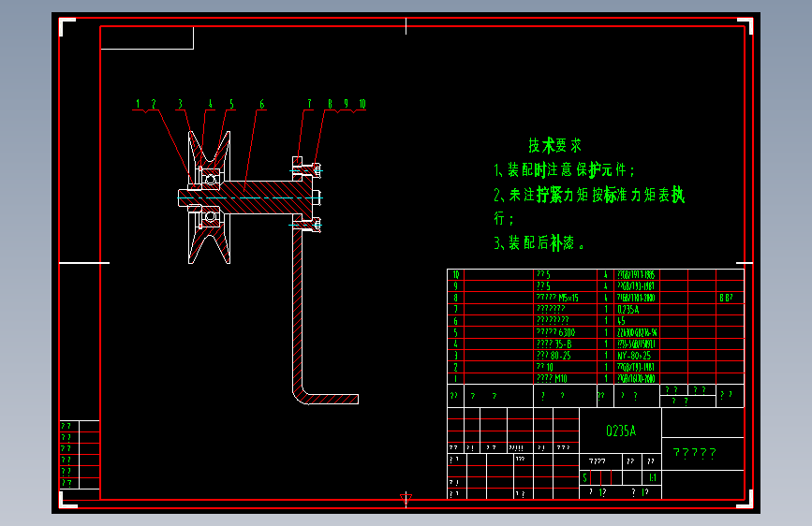Click part balloon number 7 callout

pyautogui.click(x=310, y=104)
